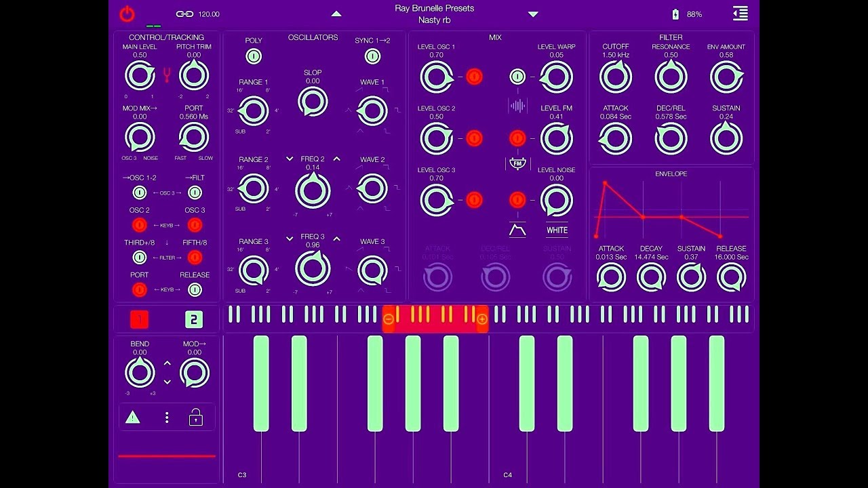The height and width of the screenshot is (488, 868).
Task: Click the red ribbon controller strip
Action: (167, 456)
